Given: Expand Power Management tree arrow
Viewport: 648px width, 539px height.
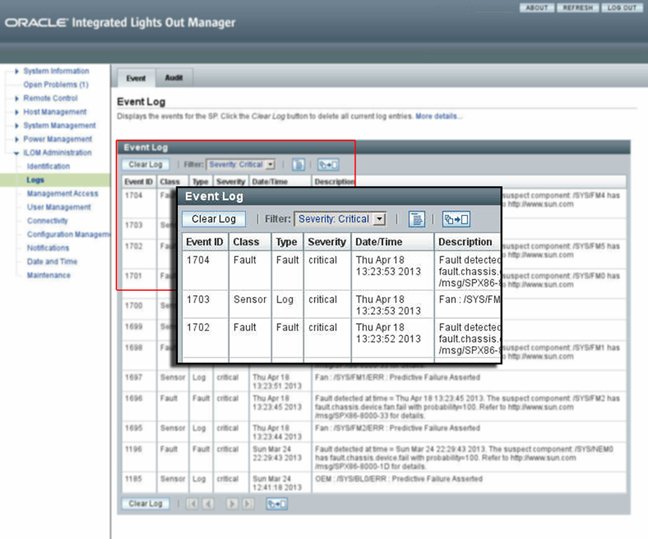Looking at the screenshot, I should pos(17,139).
